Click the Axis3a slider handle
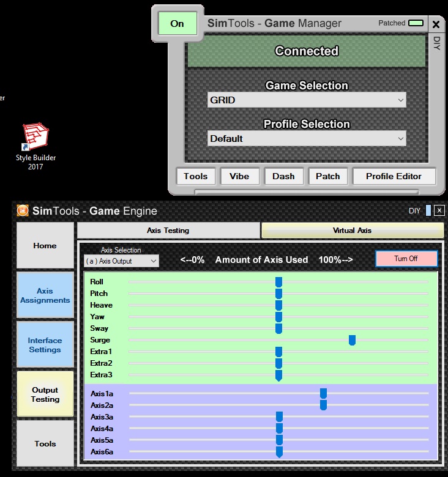448x477 pixels. 280,416
